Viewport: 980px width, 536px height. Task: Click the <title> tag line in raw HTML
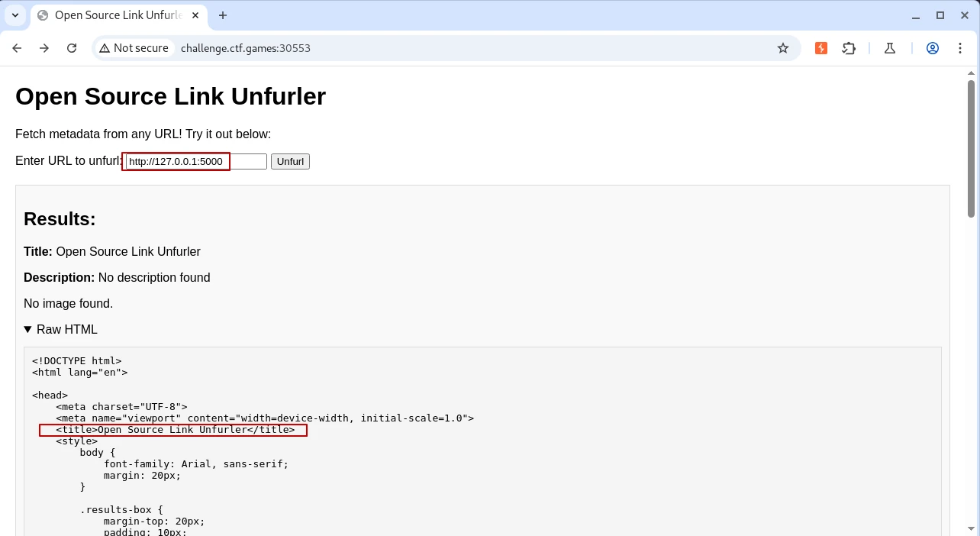click(175, 430)
